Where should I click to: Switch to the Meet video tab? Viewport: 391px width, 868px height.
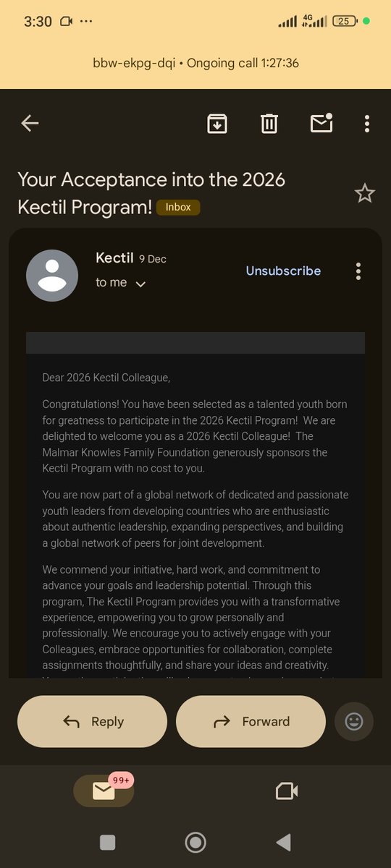coord(287,791)
